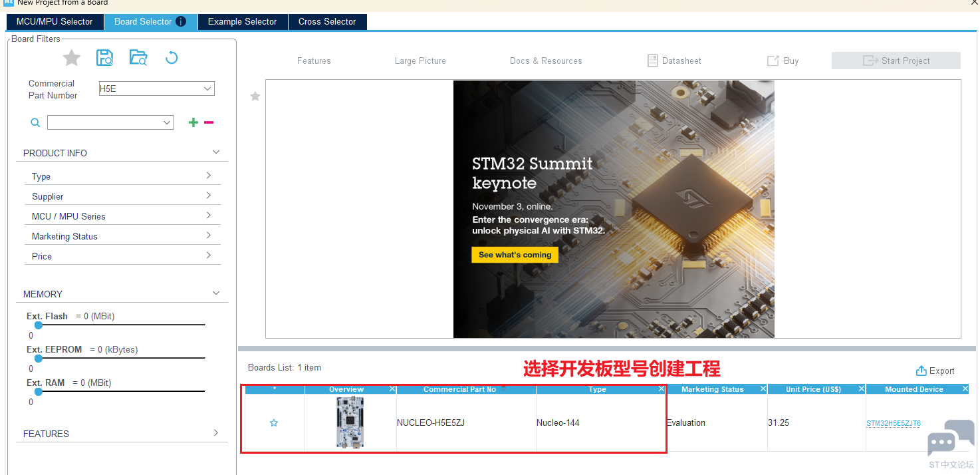Close the Unit Price column
The image size is (980, 475).
862,389
